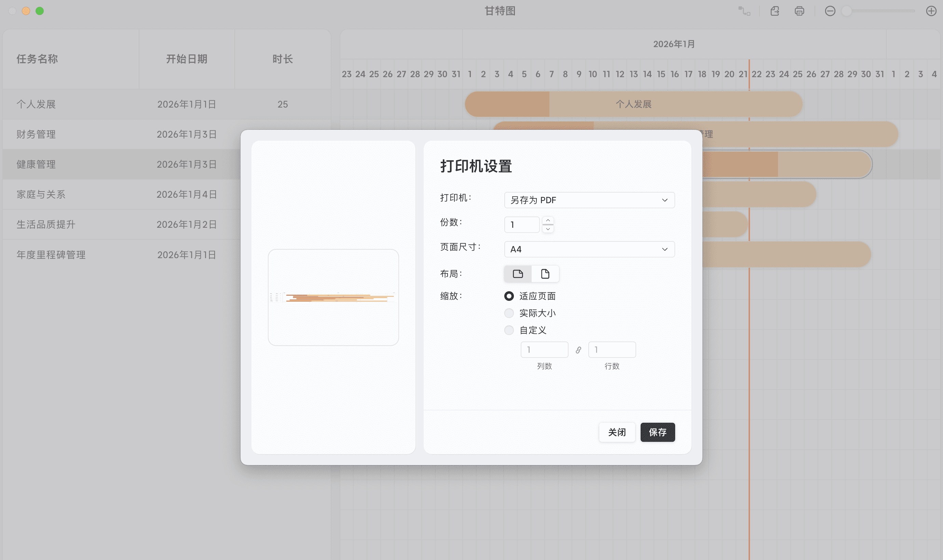Select landscape page orientation in 布局

coord(517,274)
